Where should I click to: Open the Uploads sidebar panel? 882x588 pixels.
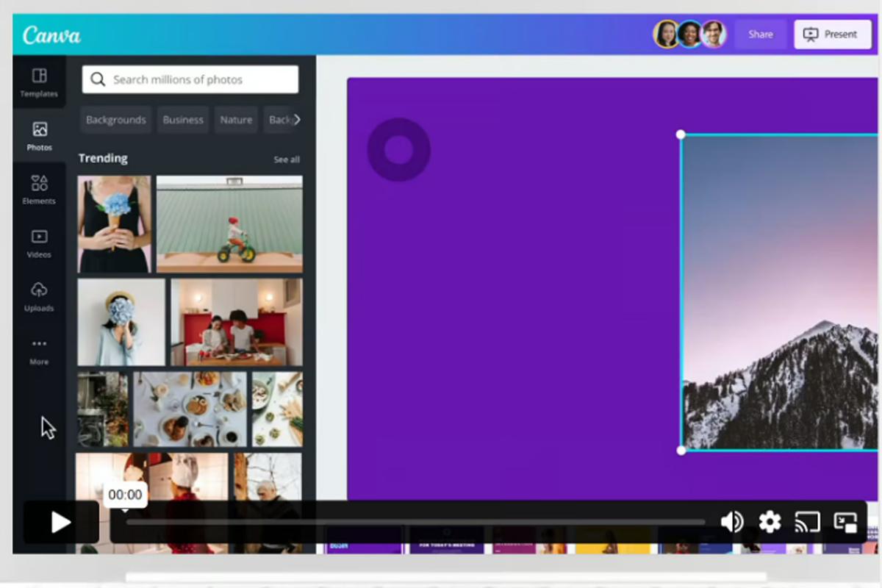pyautogui.click(x=39, y=296)
